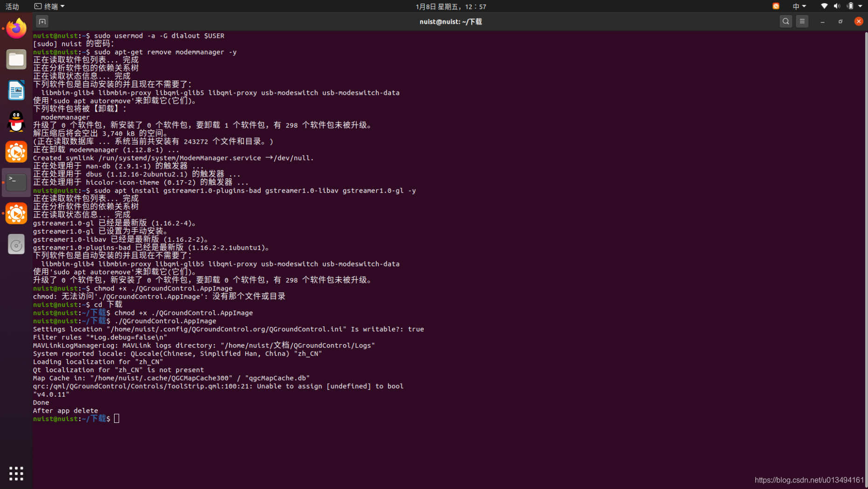
Task: Open QGroundControl from the dock
Action: coord(16,151)
